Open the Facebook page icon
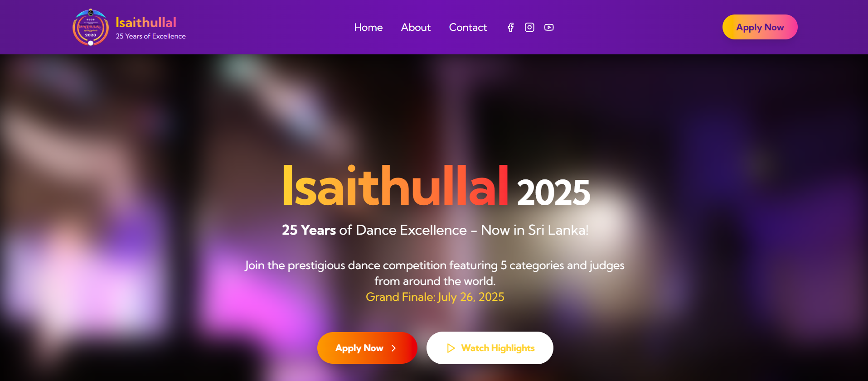 coord(510,27)
